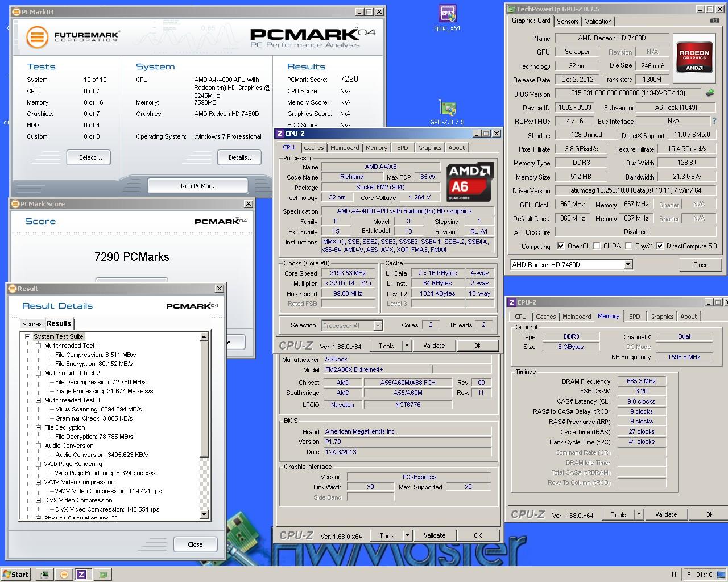Click OK in the CPU-Z Memory window

(x=709, y=514)
